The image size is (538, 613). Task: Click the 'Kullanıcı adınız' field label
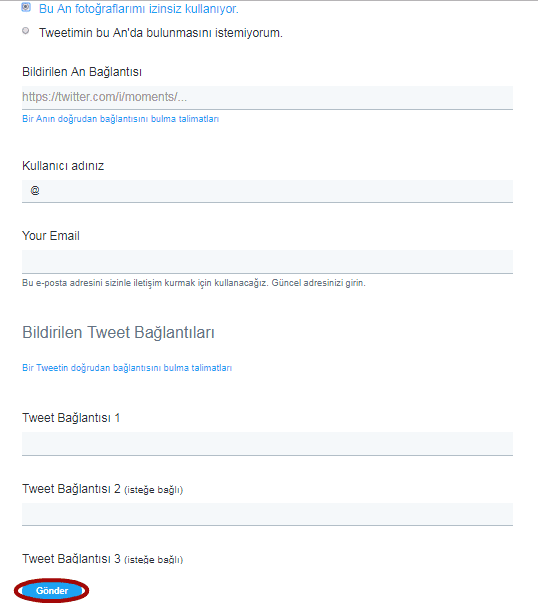(63, 166)
